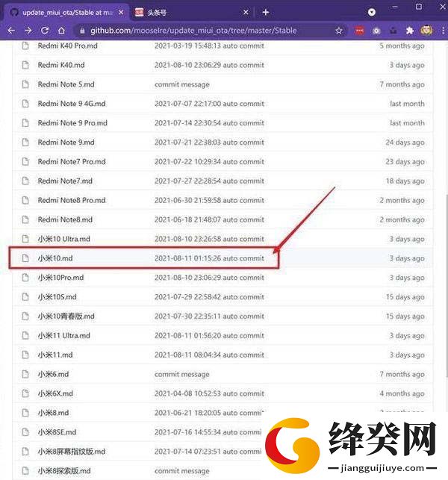Click commit message 2021-08-11 01:15:26 auto commit
448x480 pixels.
click(209, 258)
